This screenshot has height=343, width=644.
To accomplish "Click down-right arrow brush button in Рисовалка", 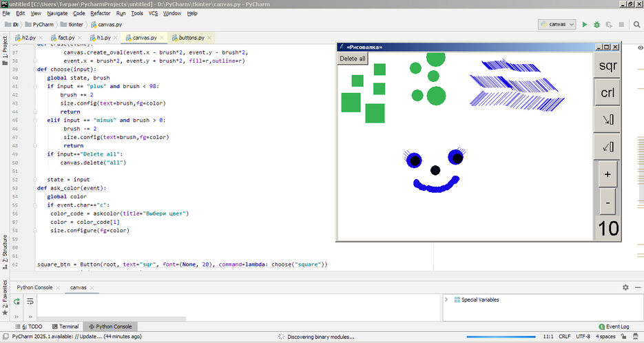I will pyautogui.click(x=607, y=120).
